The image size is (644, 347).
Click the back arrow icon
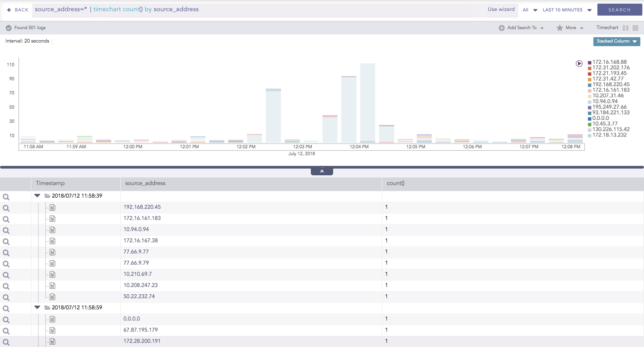click(x=9, y=10)
